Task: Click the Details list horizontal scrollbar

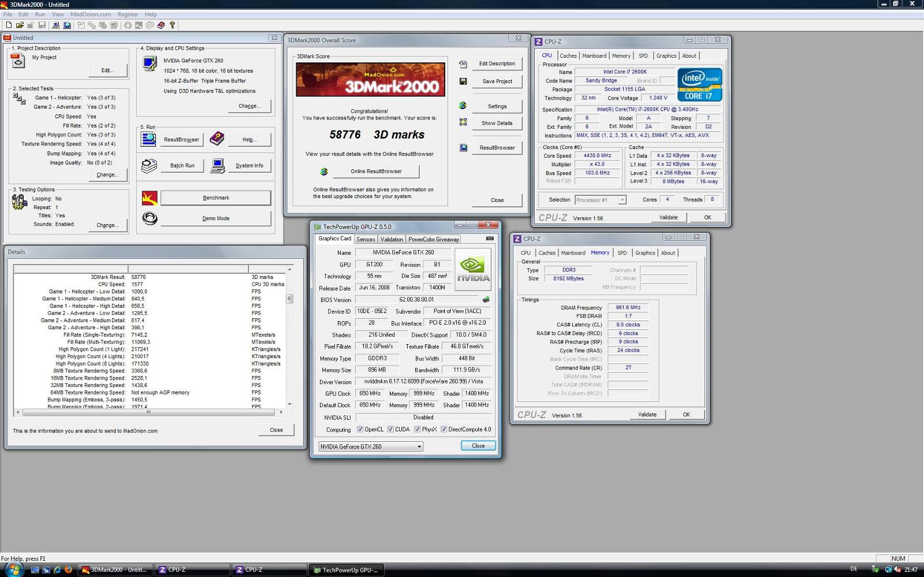Action: 149,412
